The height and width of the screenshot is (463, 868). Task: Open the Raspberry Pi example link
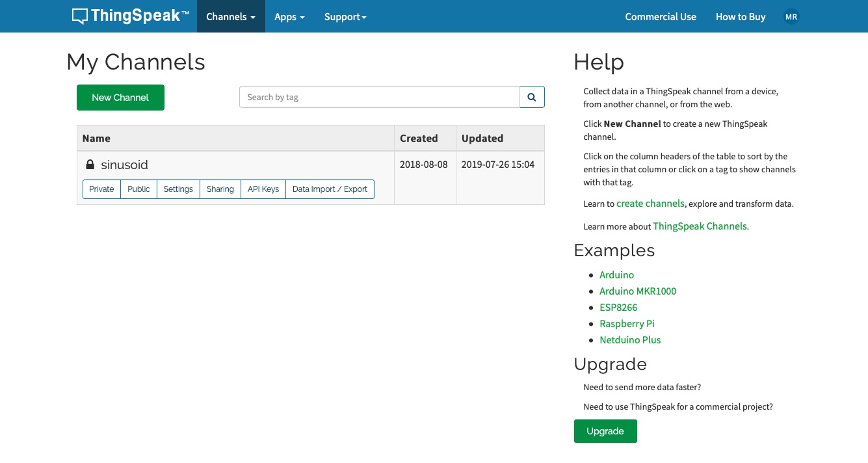(627, 323)
